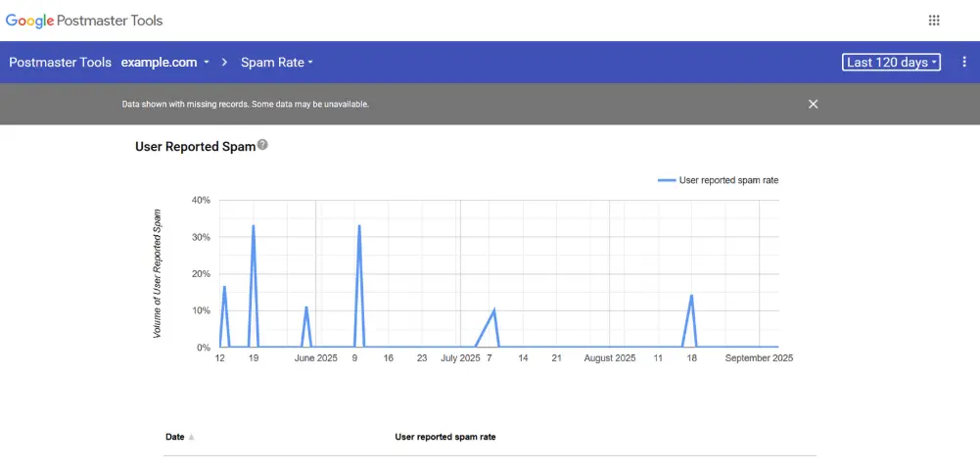The image size is (980, 470).
Task: Click the Google Postmaster Tools logo
Action: [x=84, y=21]
